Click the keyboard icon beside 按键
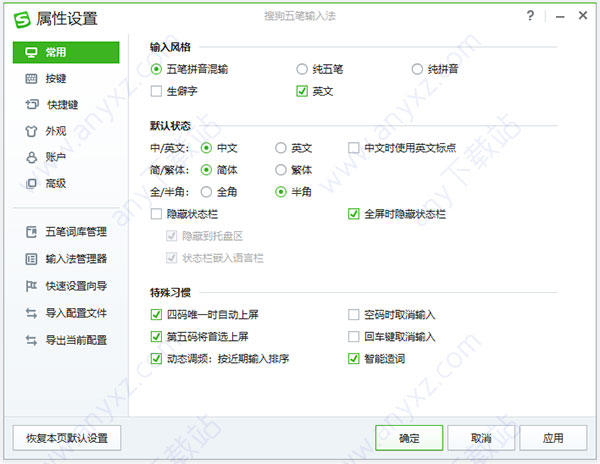 31,78
